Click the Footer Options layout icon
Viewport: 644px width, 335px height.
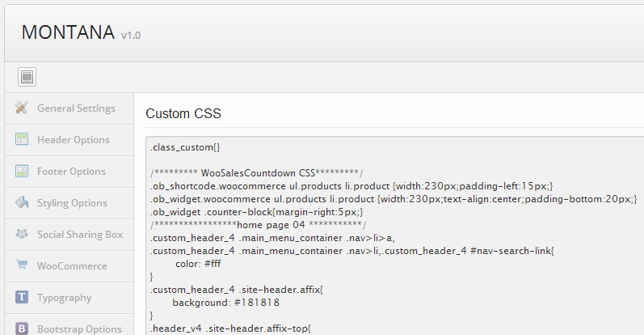point(22,172)
